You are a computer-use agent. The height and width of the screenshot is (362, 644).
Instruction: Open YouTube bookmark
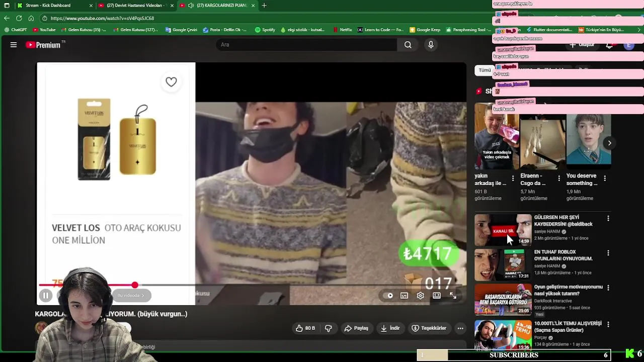pos(44,30)
